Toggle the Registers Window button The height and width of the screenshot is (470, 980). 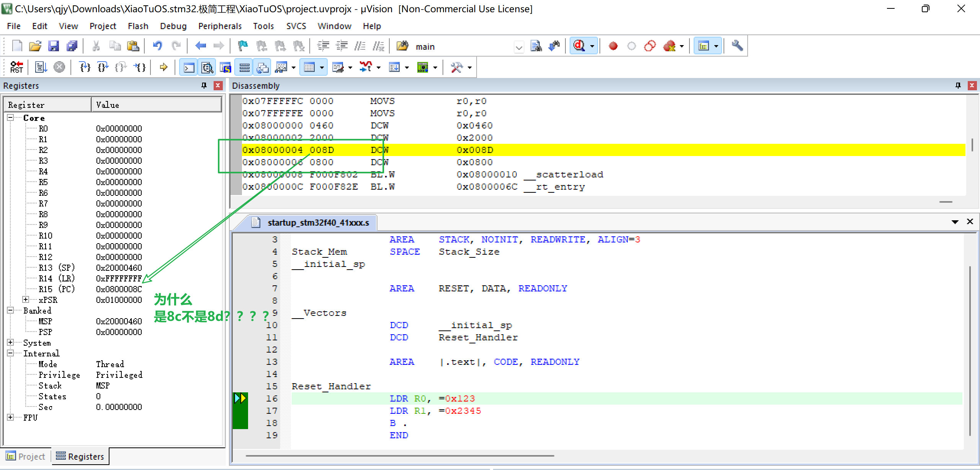[x=244, y=68]
